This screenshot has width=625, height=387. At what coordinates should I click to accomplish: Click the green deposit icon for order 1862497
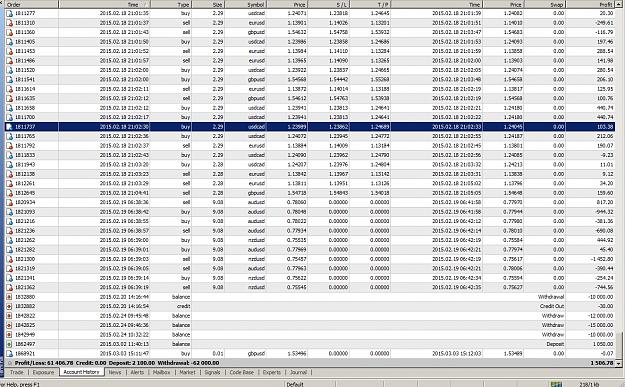(10, 344)
